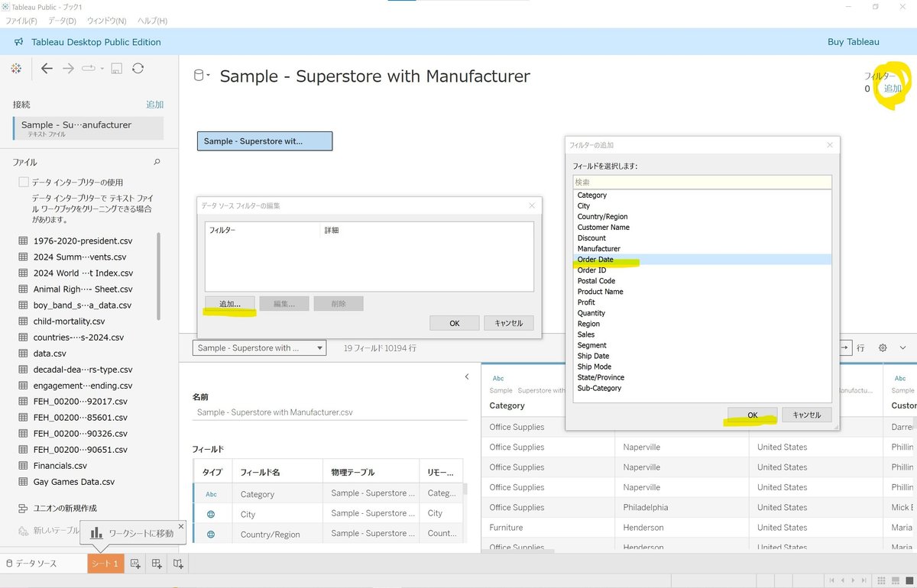
Task: Go forward with the right arrow icon
Action: (x=68, y=69)
